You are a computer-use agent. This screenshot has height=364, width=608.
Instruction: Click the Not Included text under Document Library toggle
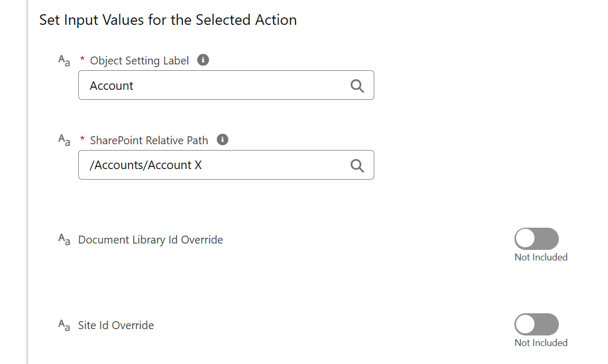tap(541, 257)
